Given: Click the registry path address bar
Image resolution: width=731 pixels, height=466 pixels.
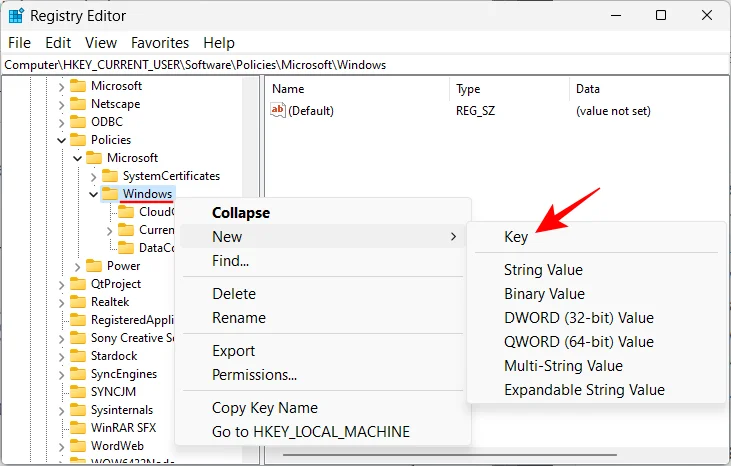Looking at the screenshot, I should [x=365, y=65].
